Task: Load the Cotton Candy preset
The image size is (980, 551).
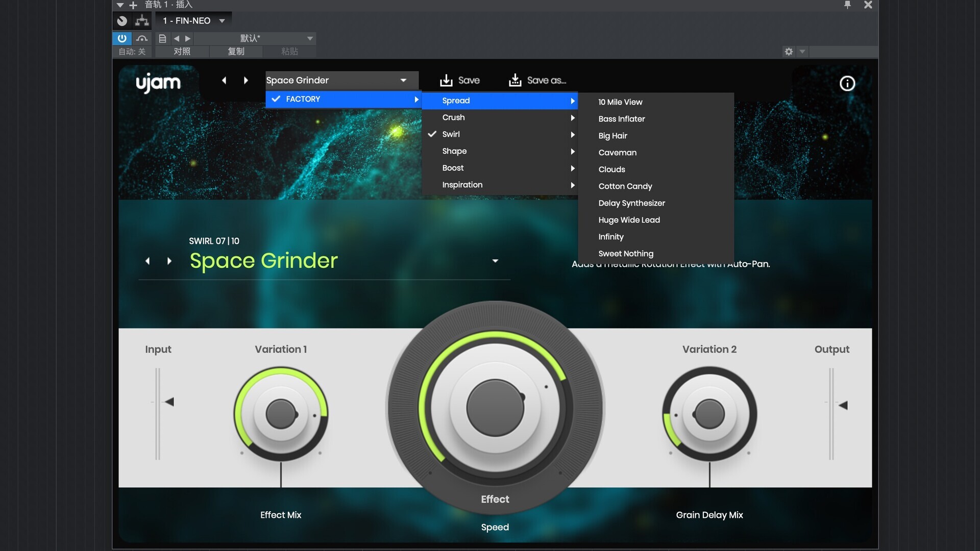Action: click(x=656, y=186)
